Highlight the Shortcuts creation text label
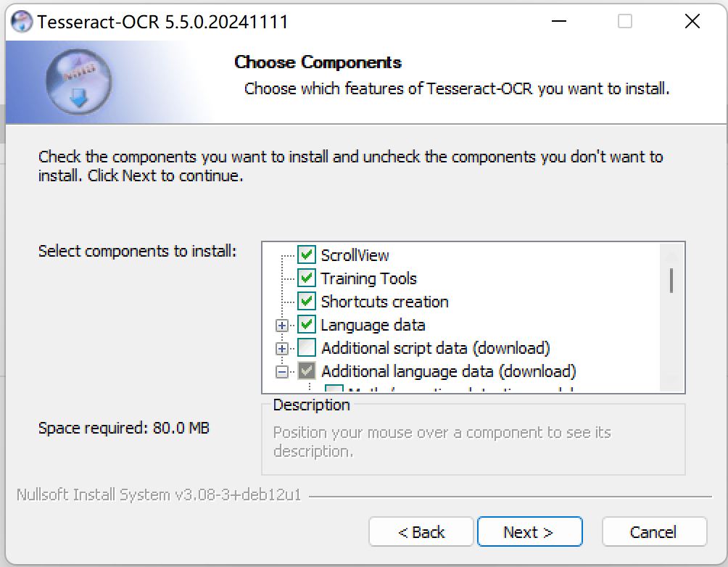 tap(385, 302)
